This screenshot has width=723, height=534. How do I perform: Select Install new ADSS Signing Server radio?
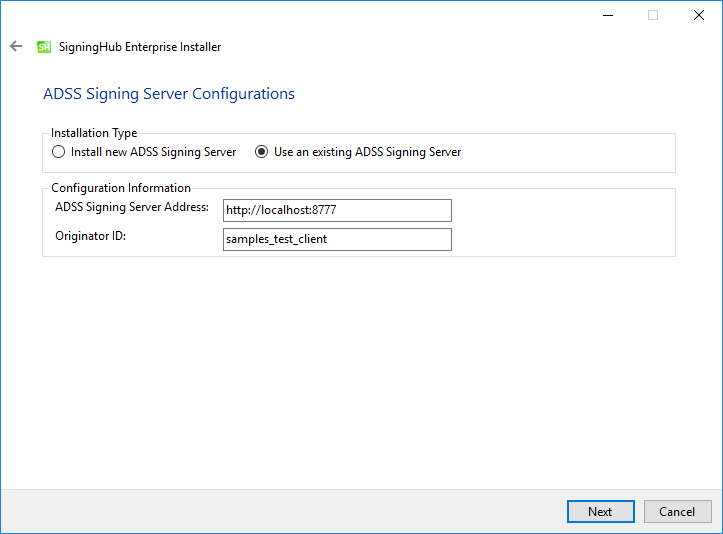(x=59, y=152)
